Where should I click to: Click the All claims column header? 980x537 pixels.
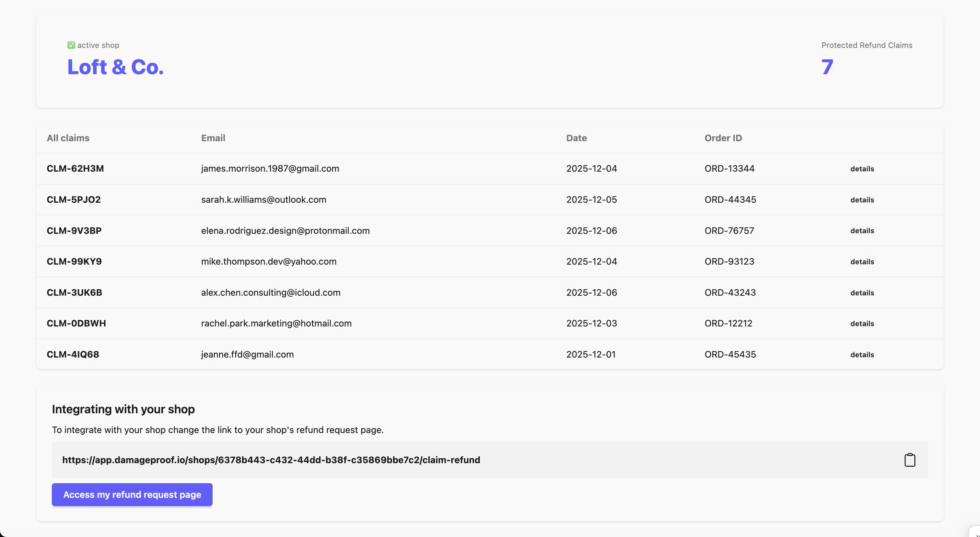68,138
